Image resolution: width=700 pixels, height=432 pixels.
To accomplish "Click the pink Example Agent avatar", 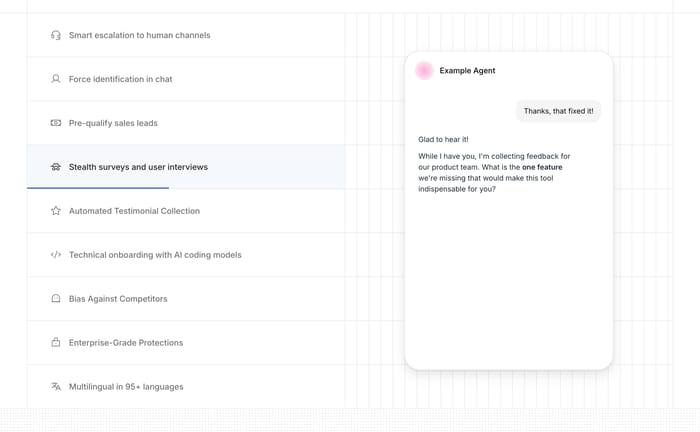I will 424,71.
